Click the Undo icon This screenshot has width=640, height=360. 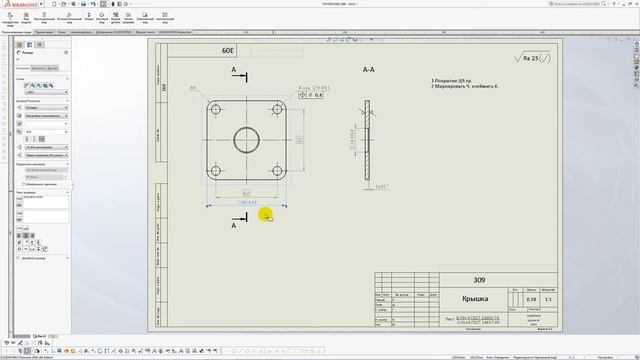point(93,4)
